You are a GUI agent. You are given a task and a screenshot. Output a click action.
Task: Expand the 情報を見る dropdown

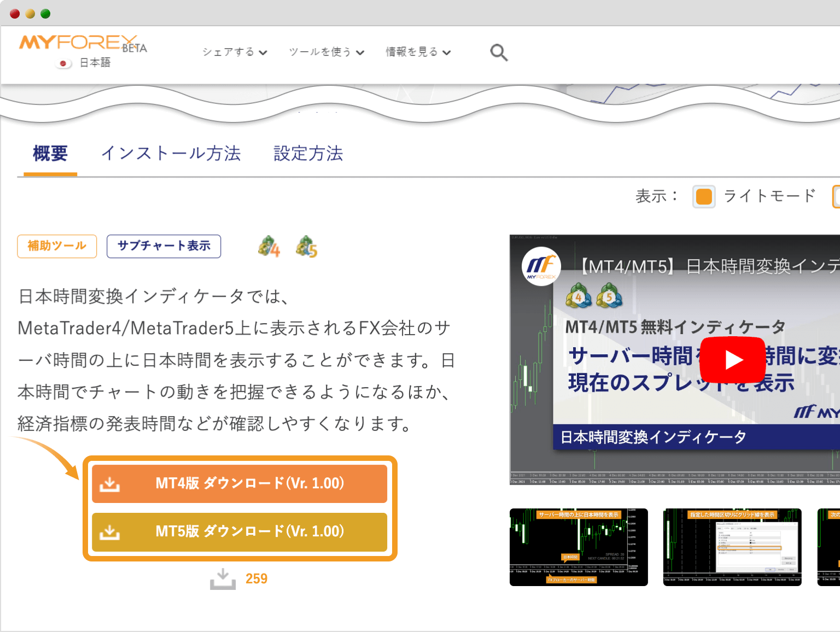[418, 52]
